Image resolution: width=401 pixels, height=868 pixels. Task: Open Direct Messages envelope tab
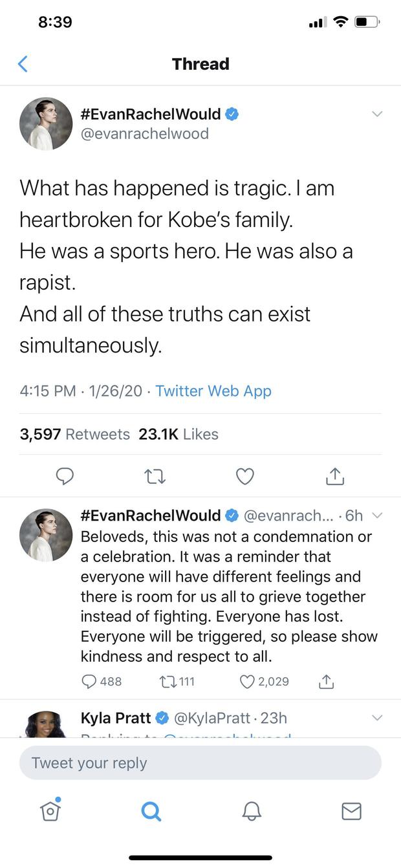click(351, 811)
